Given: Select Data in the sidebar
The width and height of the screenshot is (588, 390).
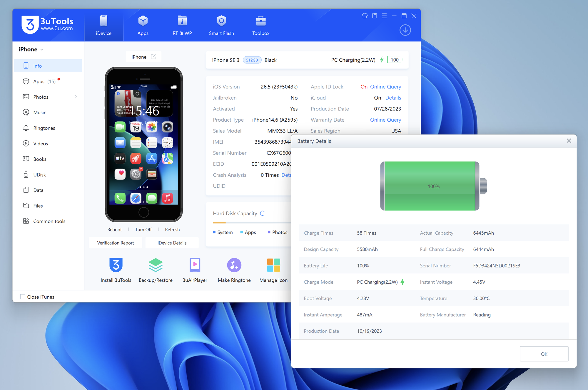Looking at the screenshot, I should [48, 190].
